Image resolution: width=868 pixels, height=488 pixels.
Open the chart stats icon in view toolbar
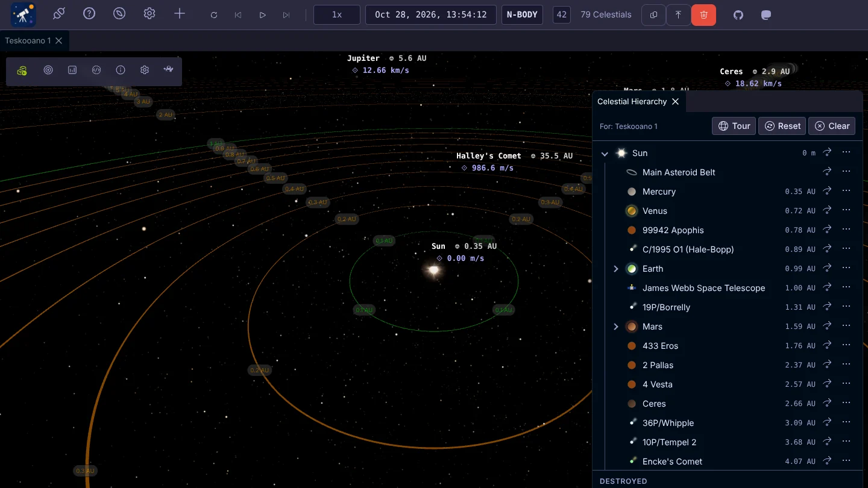point(72,70)
